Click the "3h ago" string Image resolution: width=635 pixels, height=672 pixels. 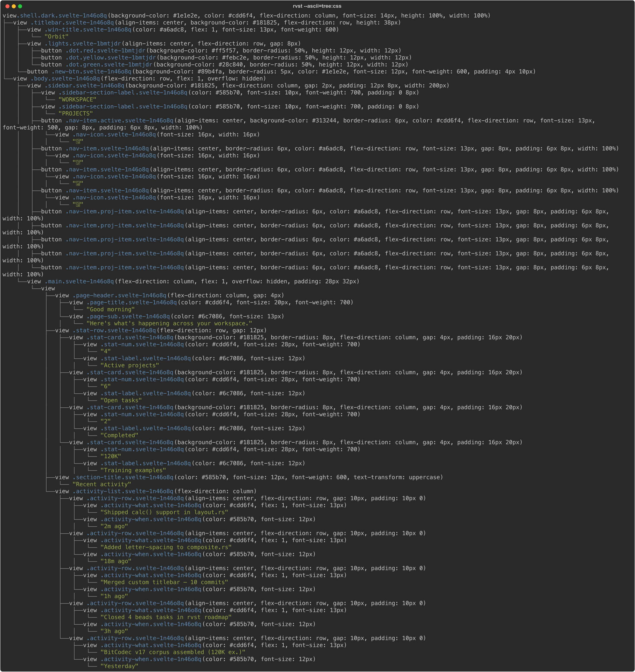[x=114, y=631]
